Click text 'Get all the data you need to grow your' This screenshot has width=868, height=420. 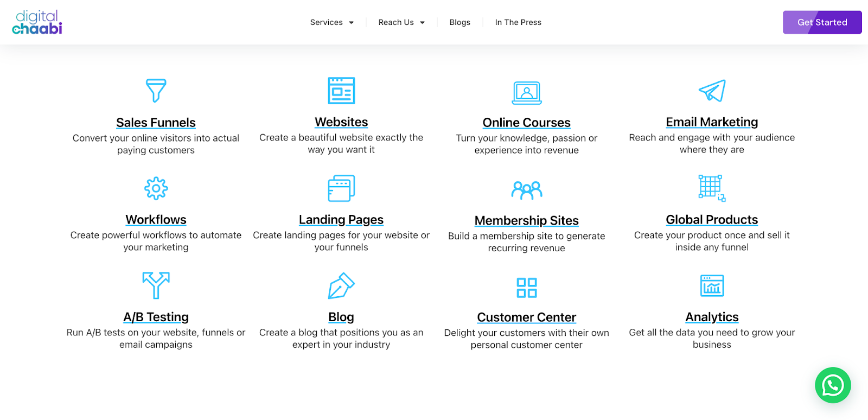tap(712, 333)
